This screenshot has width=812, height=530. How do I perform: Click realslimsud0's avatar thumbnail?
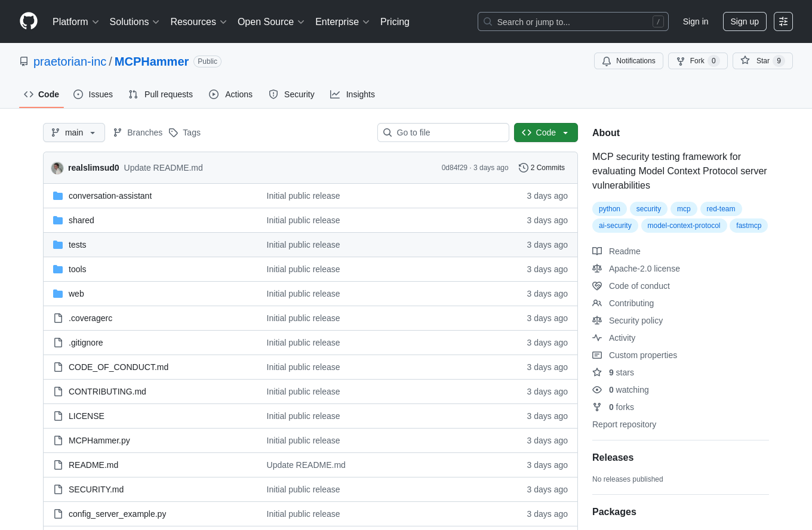pos(57,168)
